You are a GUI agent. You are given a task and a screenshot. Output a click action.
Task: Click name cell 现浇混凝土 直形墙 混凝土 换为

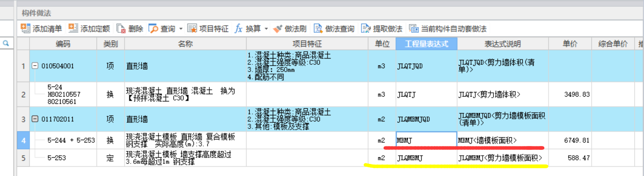185,95
